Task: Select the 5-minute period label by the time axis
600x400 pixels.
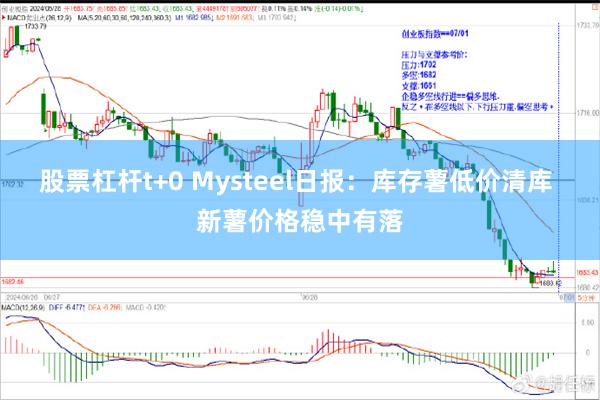Action: click(x=587, y=298)
